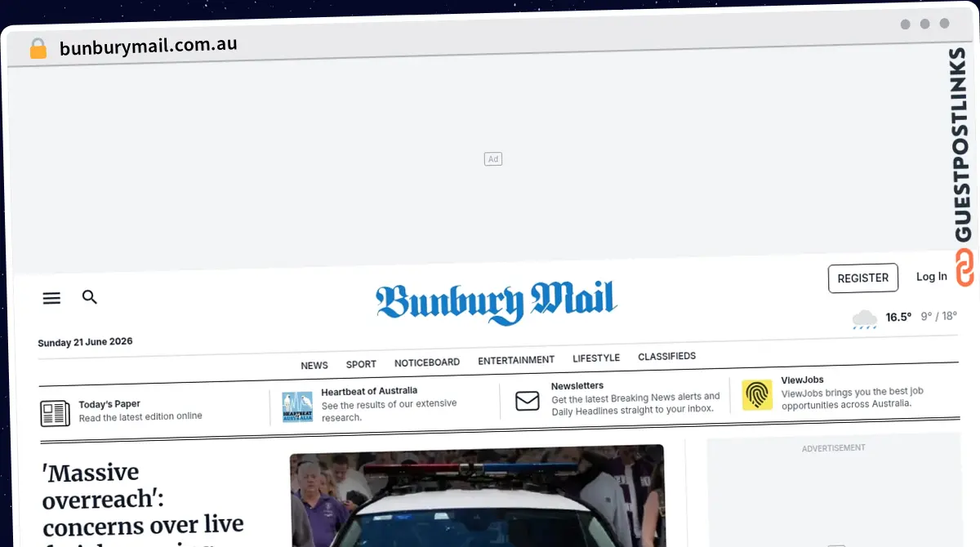Click the Register button
980x547 pixels.
(x=863, y=278)
